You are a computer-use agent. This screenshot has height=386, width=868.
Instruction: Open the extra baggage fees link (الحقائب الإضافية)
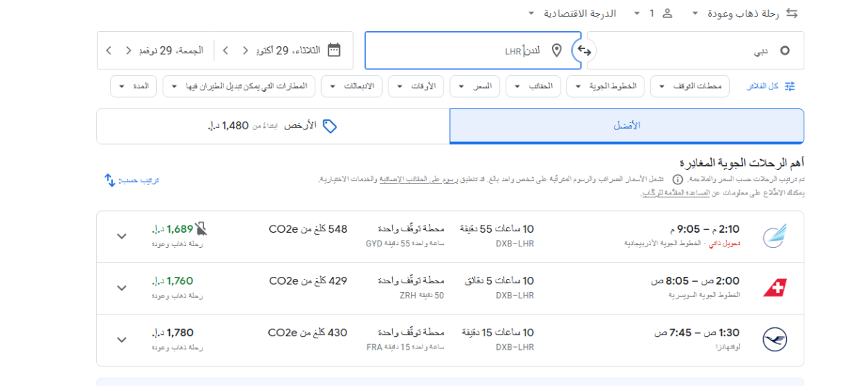(403, 179)
